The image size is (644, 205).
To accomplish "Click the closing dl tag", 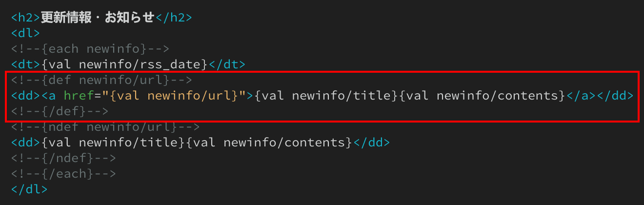I will click(x=30, y=189).
